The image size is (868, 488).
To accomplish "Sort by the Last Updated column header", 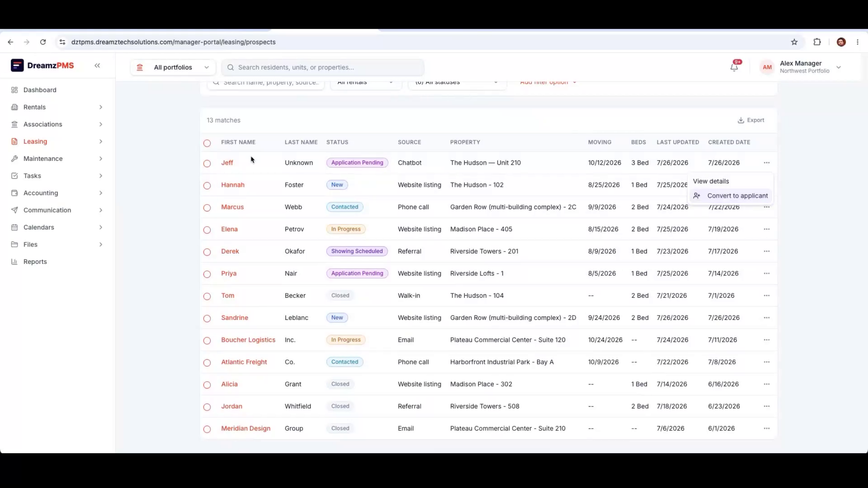I will point(678,142).
